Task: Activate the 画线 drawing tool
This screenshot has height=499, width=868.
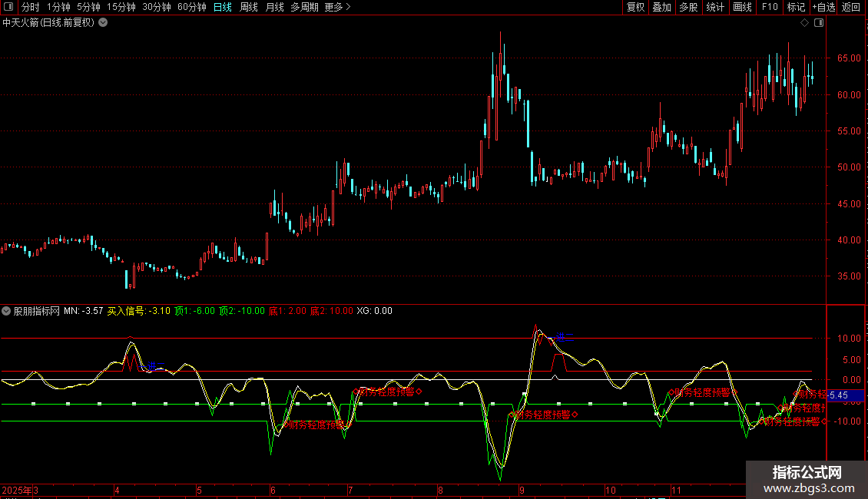Action: tap(742, 7)
